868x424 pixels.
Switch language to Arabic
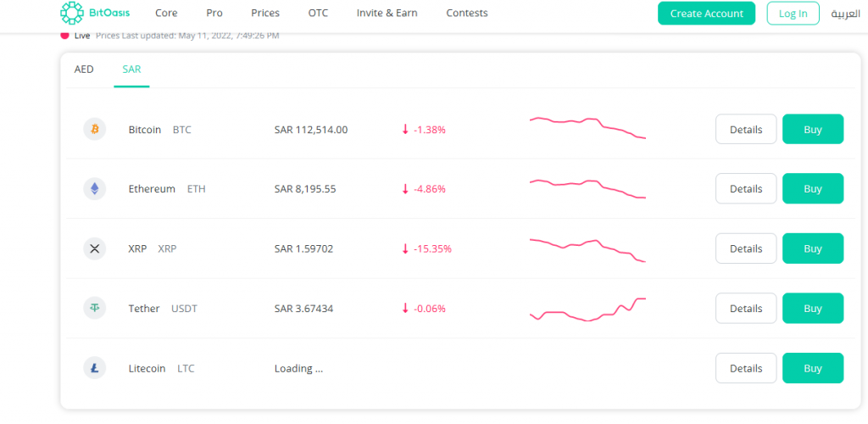pyautogui.click(x=845, y=14)
